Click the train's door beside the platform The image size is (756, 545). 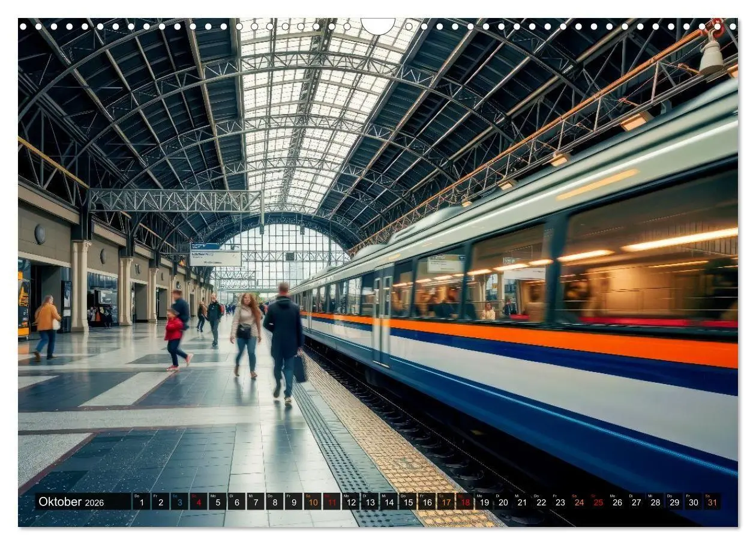pyautogui.click(x=382, y=317)
